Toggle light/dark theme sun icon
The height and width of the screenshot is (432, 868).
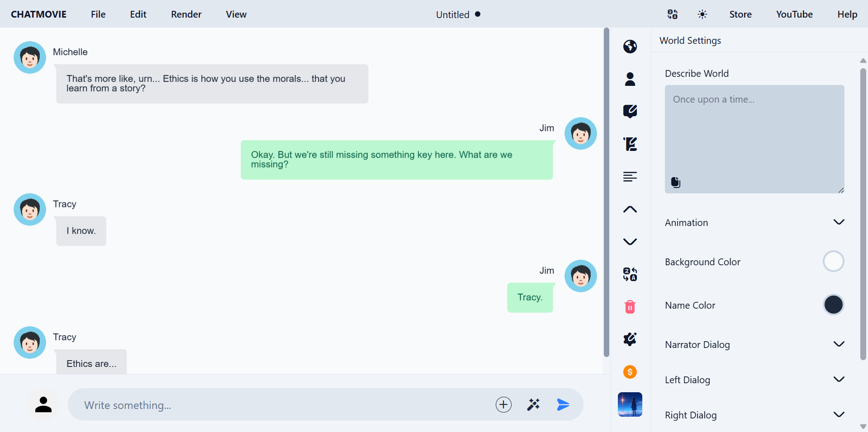click(702, 14)
